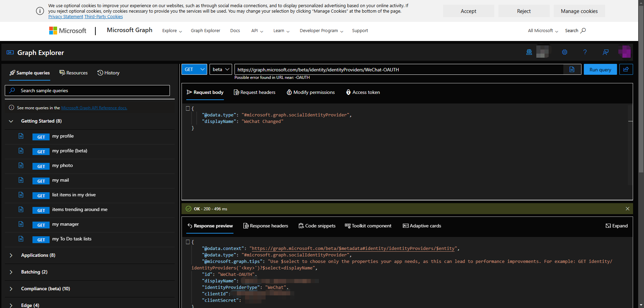The height and width of the screenshot is (308, 644).
Task: Click the share query icon button
Action: (x=626, y=69)
